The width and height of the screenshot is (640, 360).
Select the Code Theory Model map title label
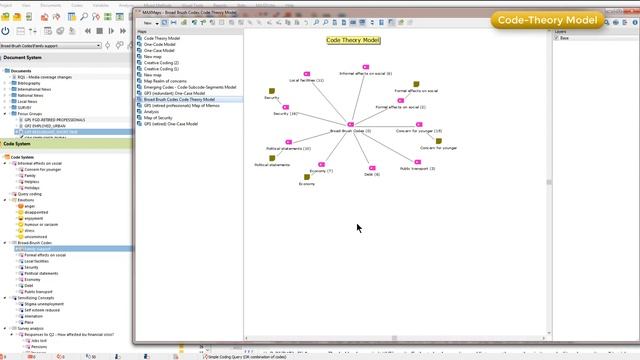pyautogui.click(x=353, y=40)
